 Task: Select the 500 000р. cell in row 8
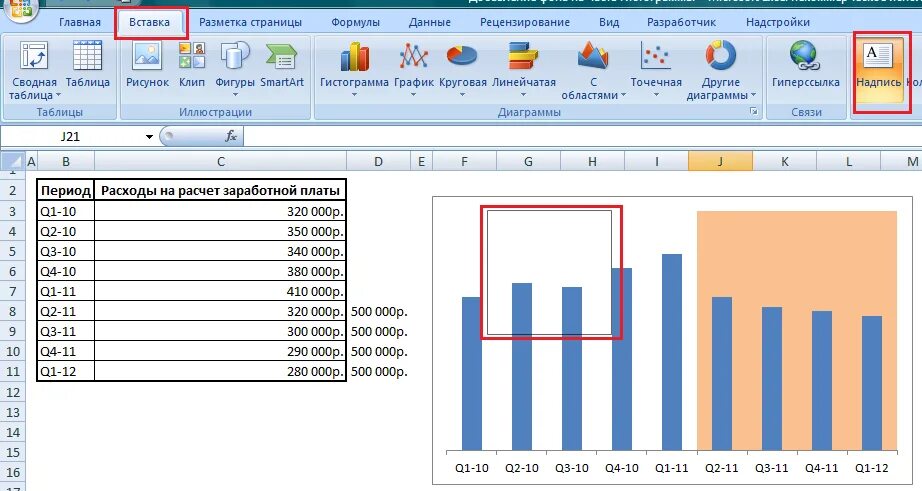point(378,311)
